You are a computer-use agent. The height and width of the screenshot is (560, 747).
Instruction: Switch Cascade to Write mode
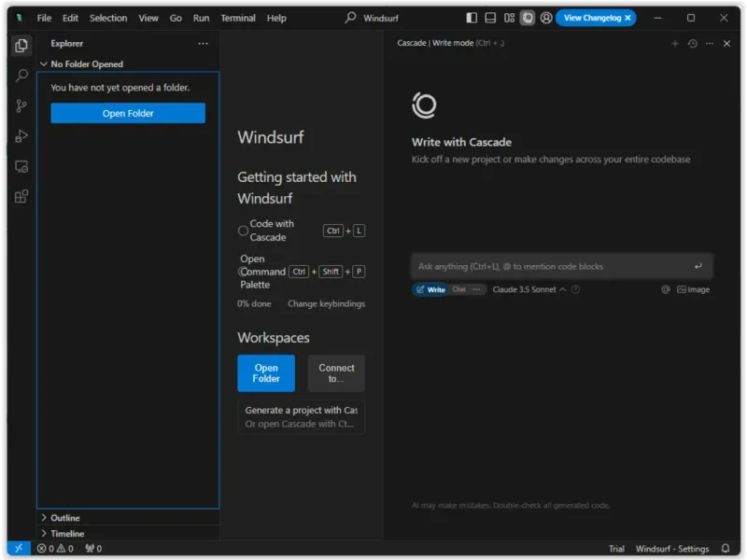pyautogui.click(x=430, y=289)
